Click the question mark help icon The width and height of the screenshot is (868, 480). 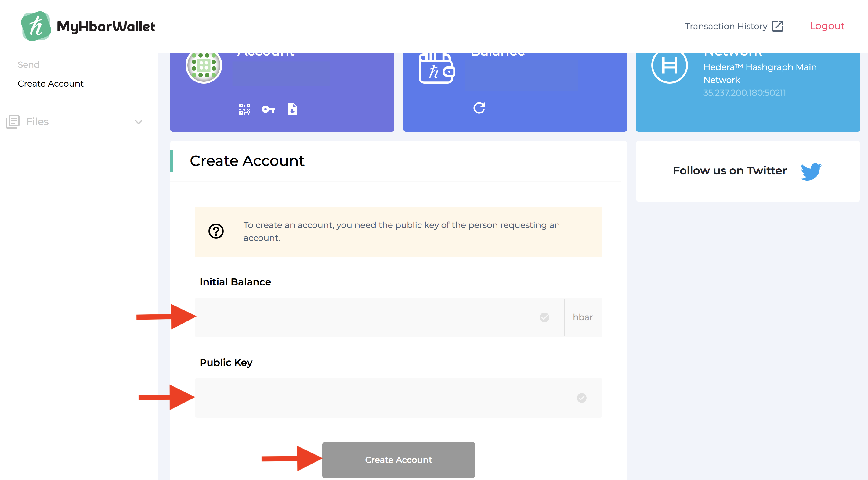(x=216, y=231)
